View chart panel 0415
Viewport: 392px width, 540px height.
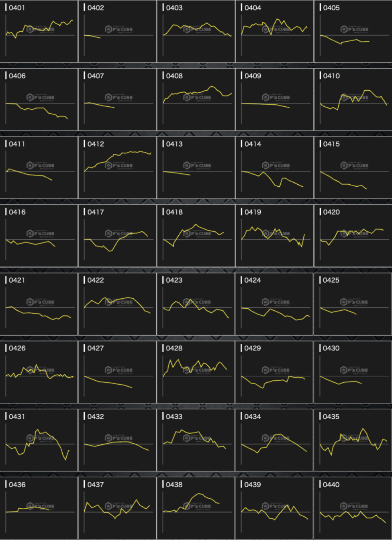coord(353,167)
